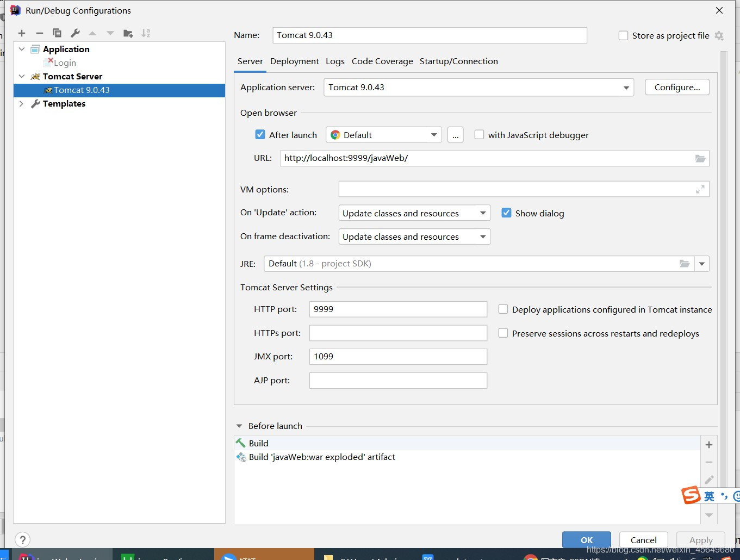Click into the AJP port field
Viewport: 740px width, 560px height.
[x=398, y=381]
